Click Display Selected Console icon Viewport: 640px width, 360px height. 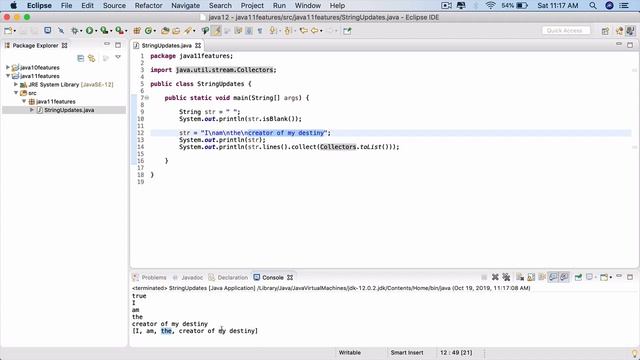click(x=589, y=277)
